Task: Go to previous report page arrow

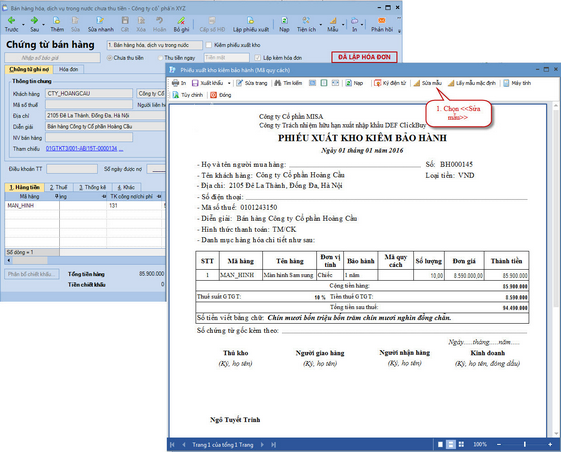Action: pos(184,444)
